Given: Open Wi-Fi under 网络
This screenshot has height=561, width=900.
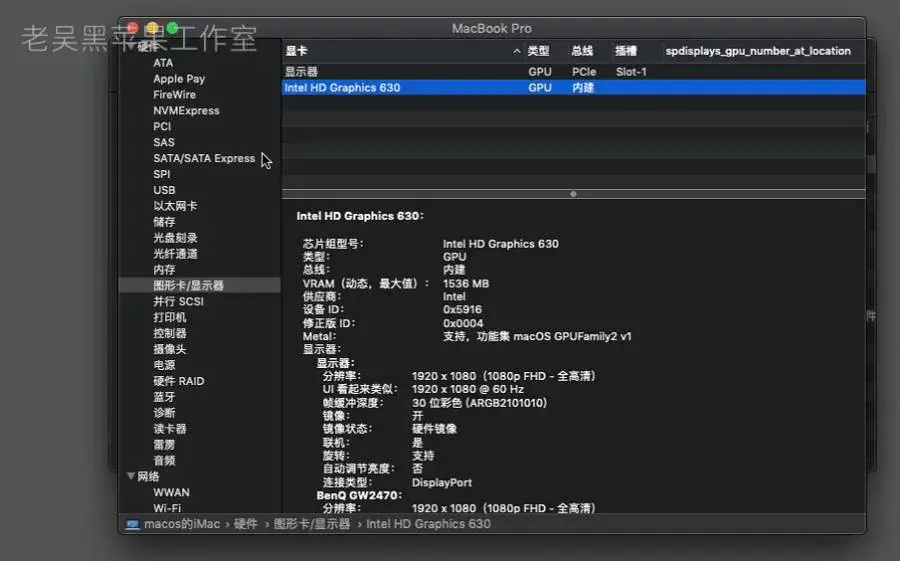Looking at the screenshot, I should tap(167, 508).
